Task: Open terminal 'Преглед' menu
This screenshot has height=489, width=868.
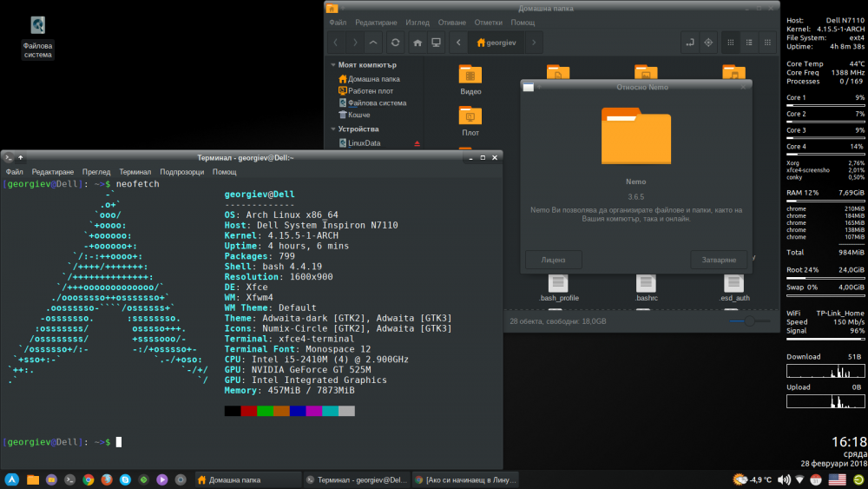Action: tap(96, 172)
